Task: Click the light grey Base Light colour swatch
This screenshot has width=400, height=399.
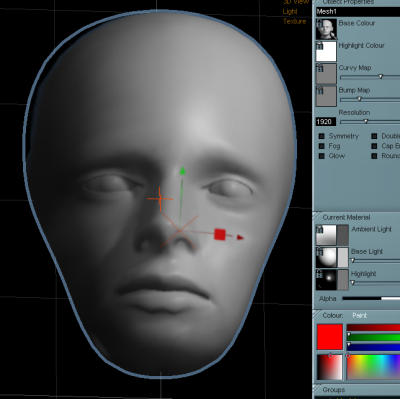Action: click(x=343, y=257)
